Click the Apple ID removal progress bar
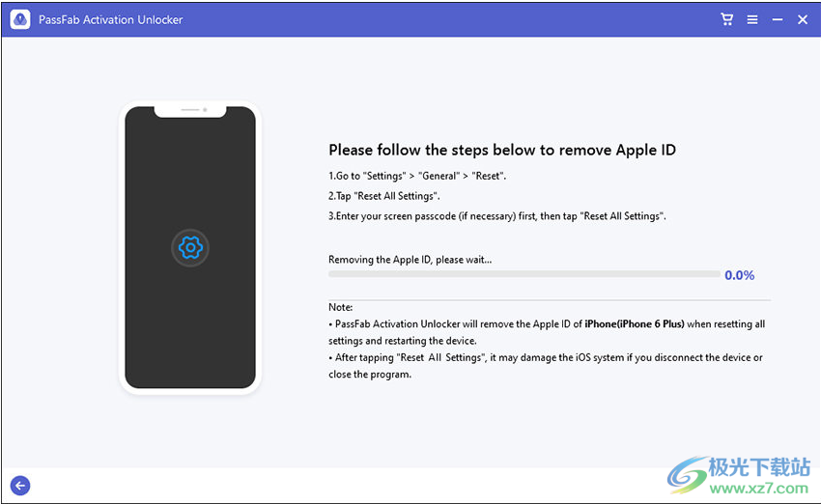Viewport: 821px width, 504px height. click(x=524, y=274)
